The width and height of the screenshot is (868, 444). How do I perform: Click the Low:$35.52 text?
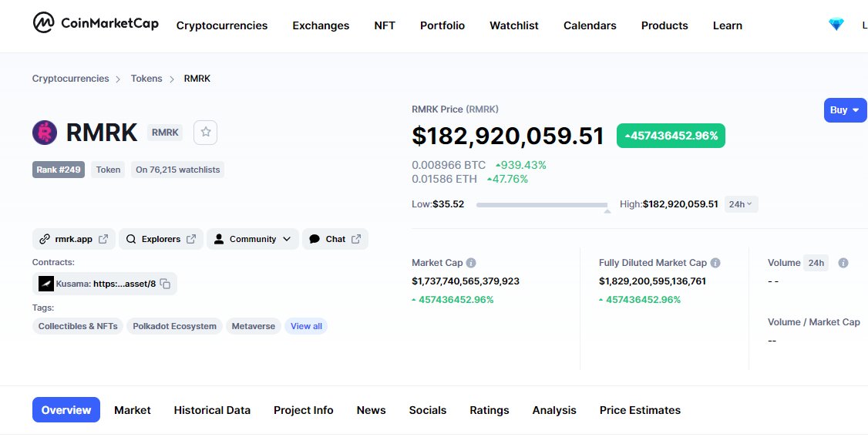pos(438,204)
